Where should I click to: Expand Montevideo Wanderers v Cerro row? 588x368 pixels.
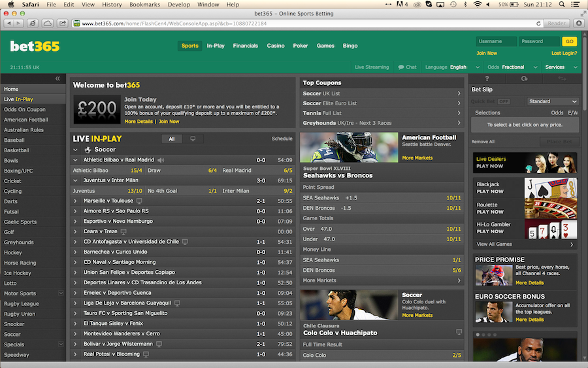coord(75,334)
